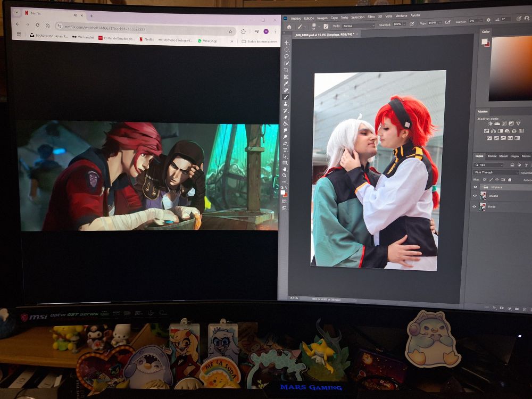Add a Levels adjustment
532x399 pixels.
(497, 123)
